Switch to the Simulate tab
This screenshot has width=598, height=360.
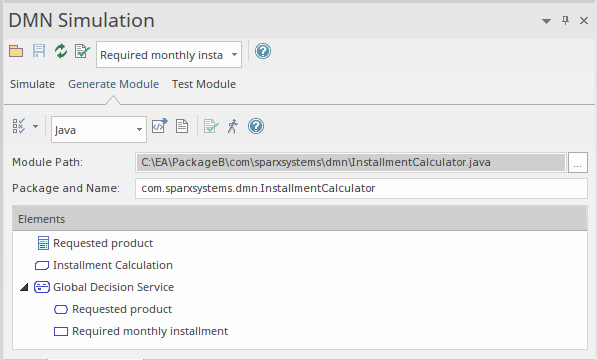click(32, 84)
